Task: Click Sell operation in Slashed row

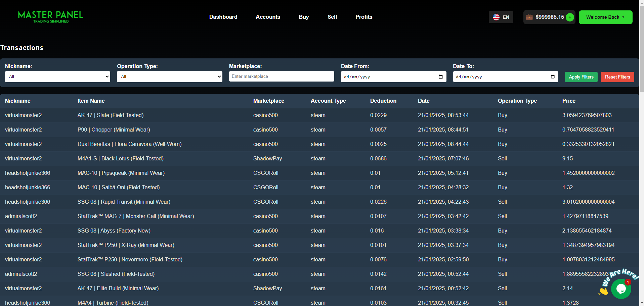Action: pos(503,274)
